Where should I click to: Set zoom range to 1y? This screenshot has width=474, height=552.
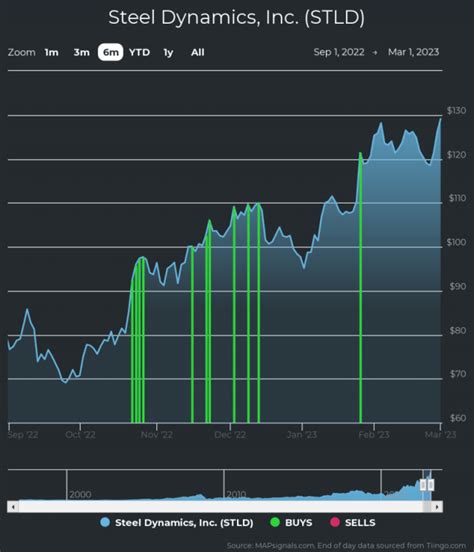click(x=168, y=52)
